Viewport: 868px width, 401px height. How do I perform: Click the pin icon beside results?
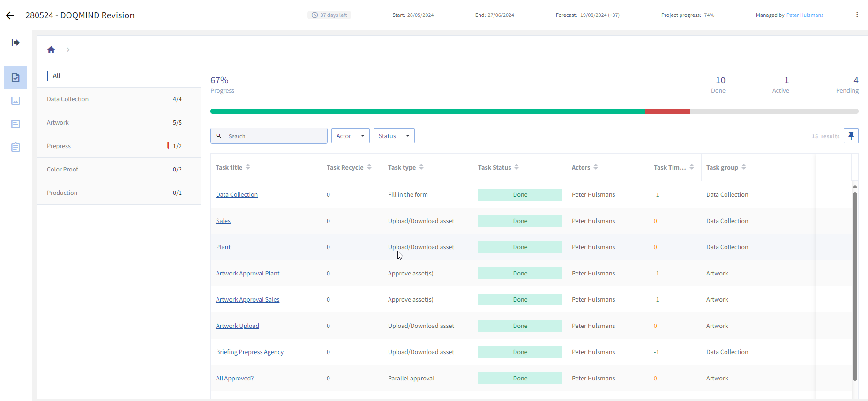(851, 136)
